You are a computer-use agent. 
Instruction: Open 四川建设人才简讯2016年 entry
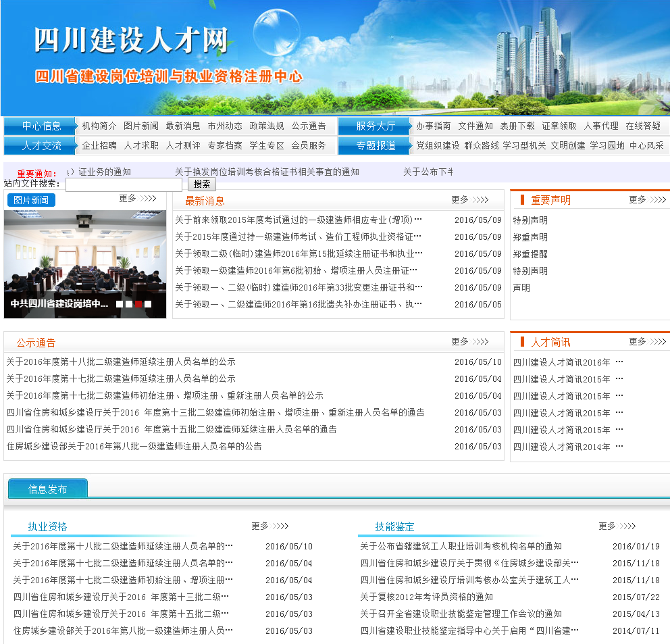pos(568,362)
